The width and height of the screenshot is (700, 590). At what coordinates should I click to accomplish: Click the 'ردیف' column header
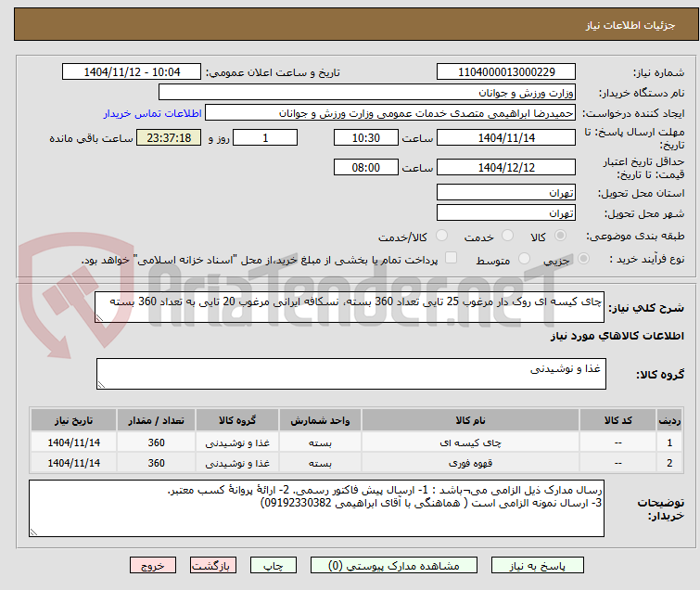click(669, 420)
